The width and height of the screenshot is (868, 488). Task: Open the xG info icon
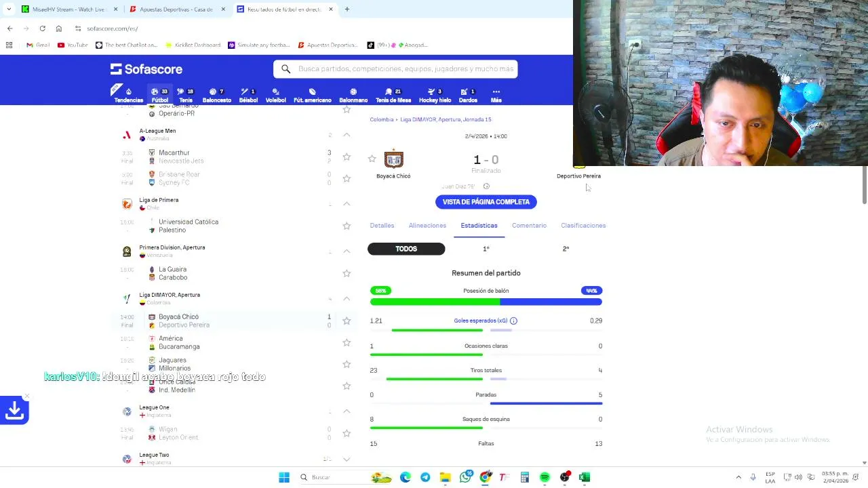coord(513,321)
